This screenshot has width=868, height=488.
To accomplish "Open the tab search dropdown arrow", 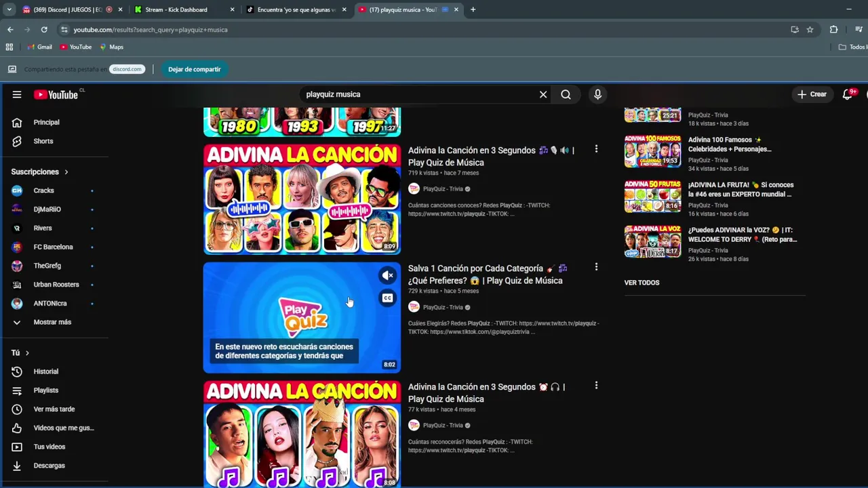I will 9,9.
